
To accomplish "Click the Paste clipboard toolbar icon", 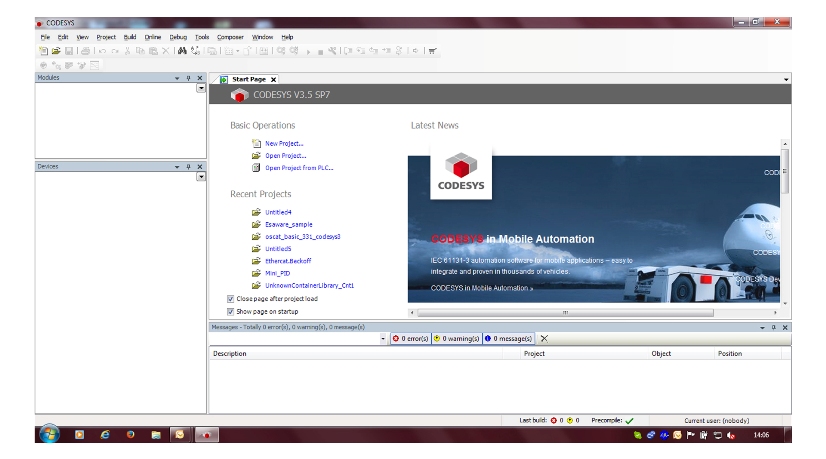I will tap(153, 51).
